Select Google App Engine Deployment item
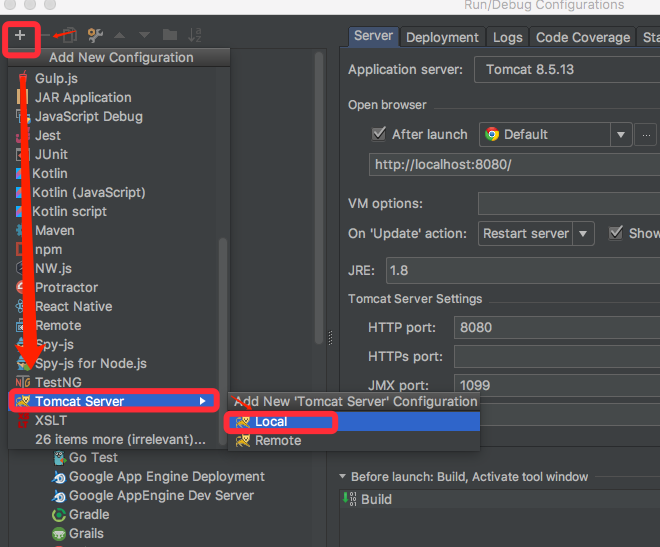This screenshot has width=660, height=547. pos(159,476)
